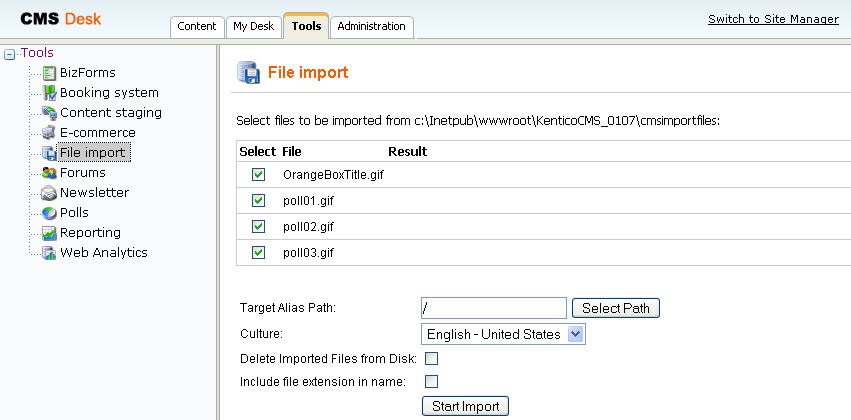Click the poll03.gif file name

coord(308,253)
